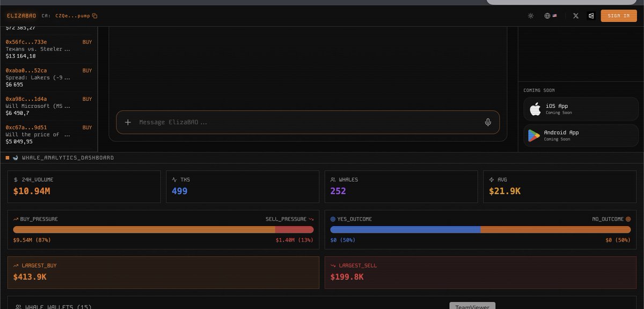Click the $413.9K largest buy value
Image resolution: width=644 pixels, height=309 pixels.
[30, 277]
